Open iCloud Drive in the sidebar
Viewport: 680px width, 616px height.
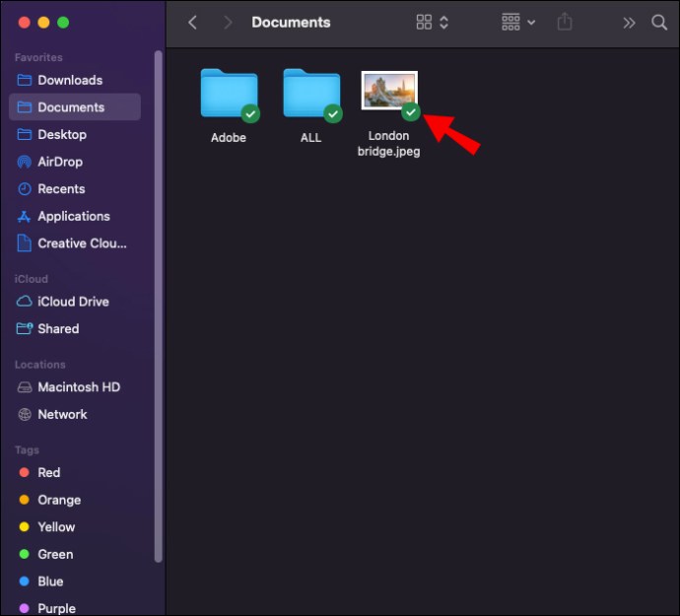[x=73, y=302]
